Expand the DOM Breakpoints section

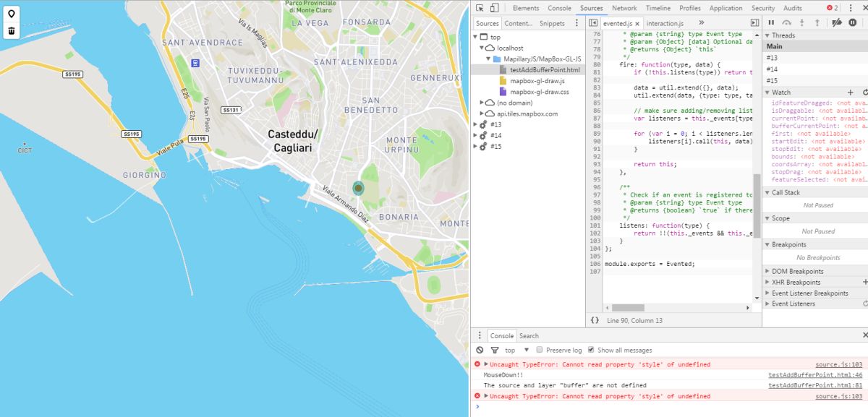(767, 271)
